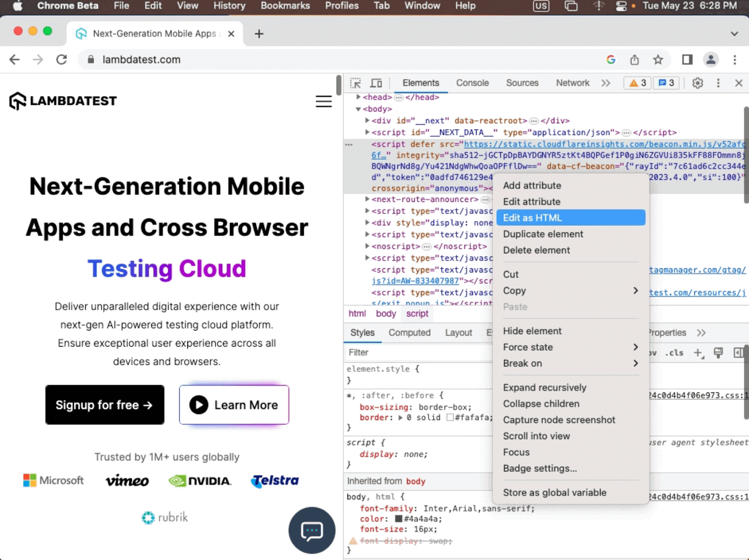Toggle the .cls element classes button

[674, 353]
